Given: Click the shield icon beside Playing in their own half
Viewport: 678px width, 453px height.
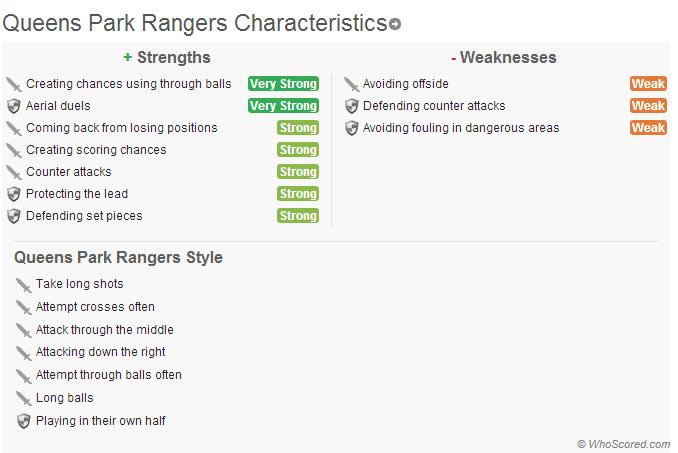Looking at the screenshot, I should pyautogui.click(x=23, y=421).
